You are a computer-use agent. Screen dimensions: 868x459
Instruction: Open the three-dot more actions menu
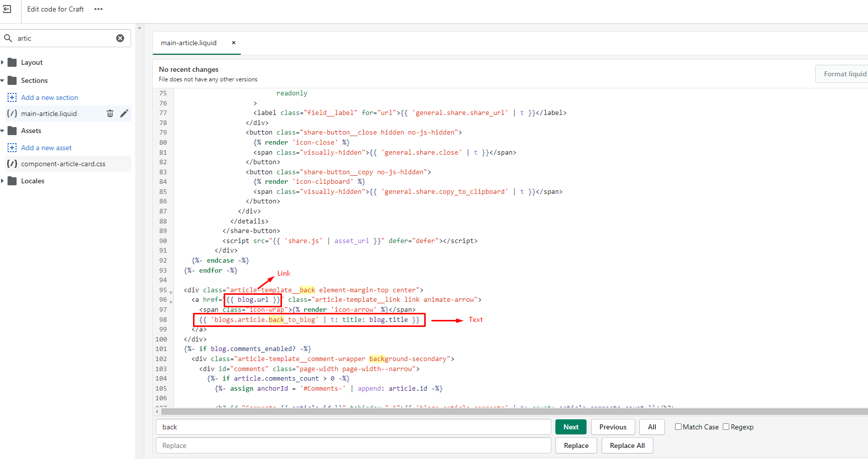pyautogui.click(x=99, y=9)
